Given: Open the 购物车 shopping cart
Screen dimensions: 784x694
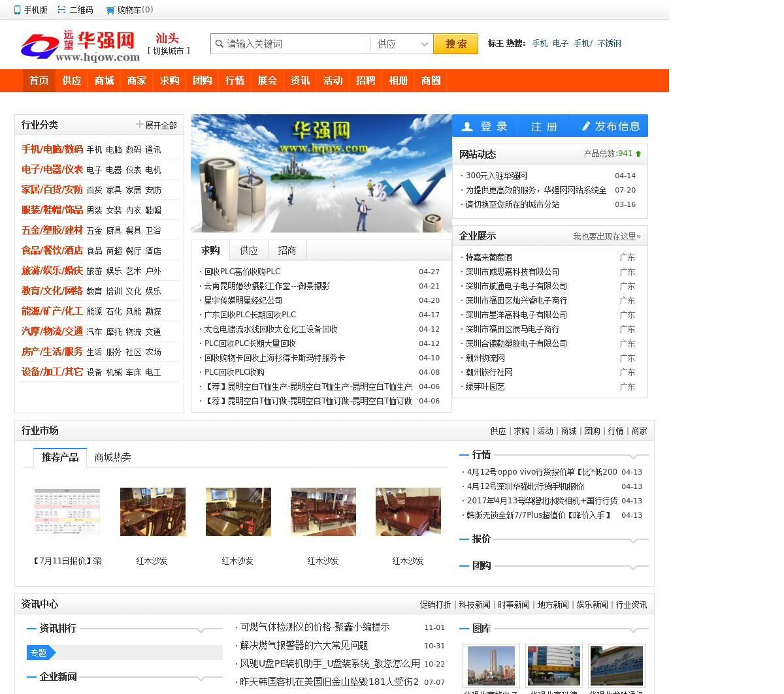Looking at the screenshot, I should pyautogui.click(x=130, y=10).
